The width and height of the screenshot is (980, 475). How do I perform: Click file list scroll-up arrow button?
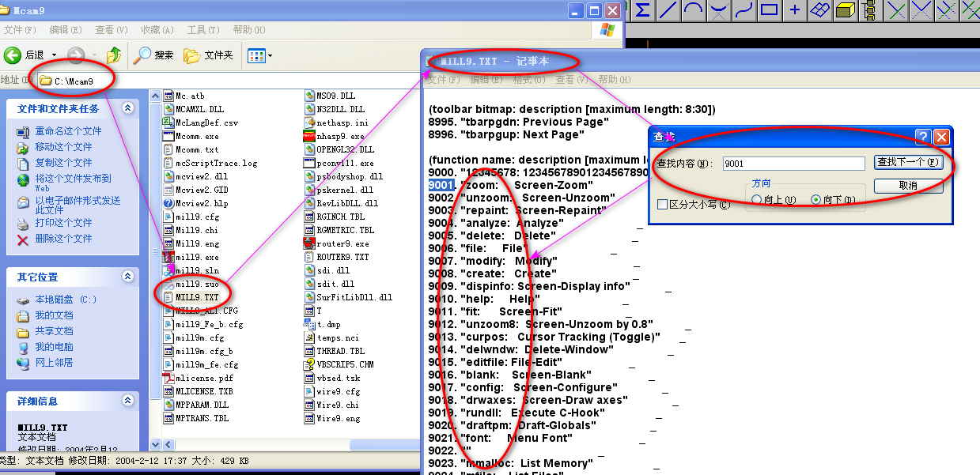[157, 96]
